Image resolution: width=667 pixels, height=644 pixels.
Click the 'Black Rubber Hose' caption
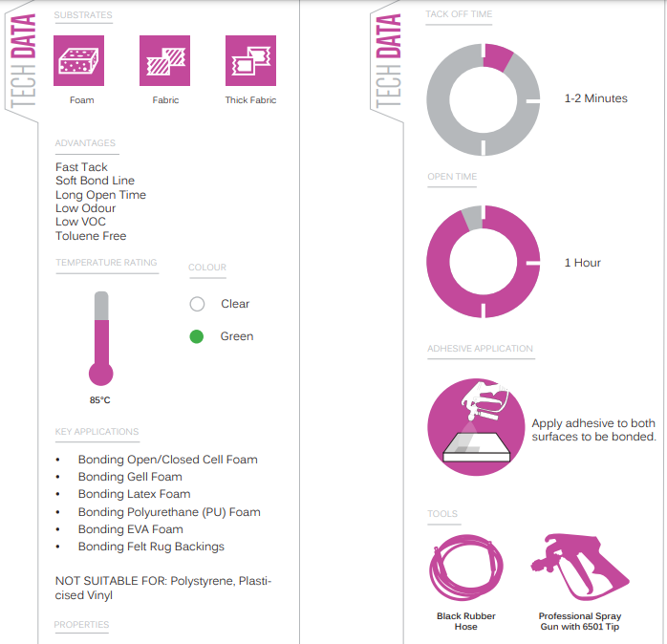click(x=465, y=621)
